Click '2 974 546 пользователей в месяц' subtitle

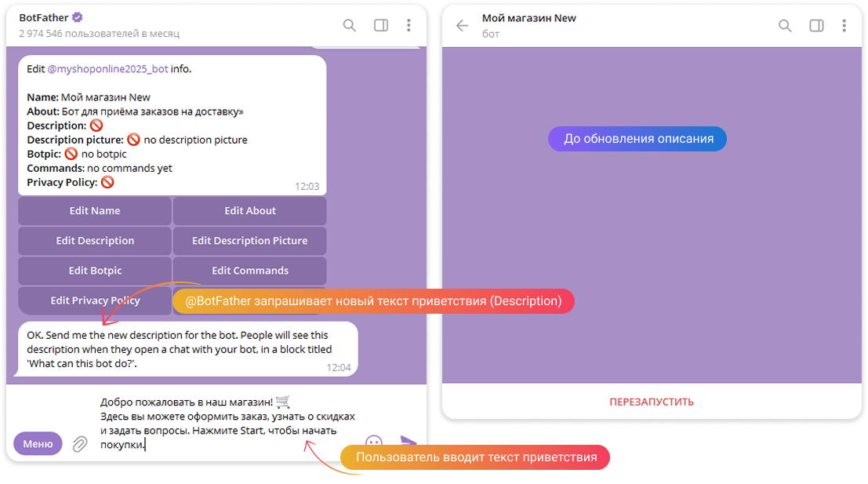[99, 34]
